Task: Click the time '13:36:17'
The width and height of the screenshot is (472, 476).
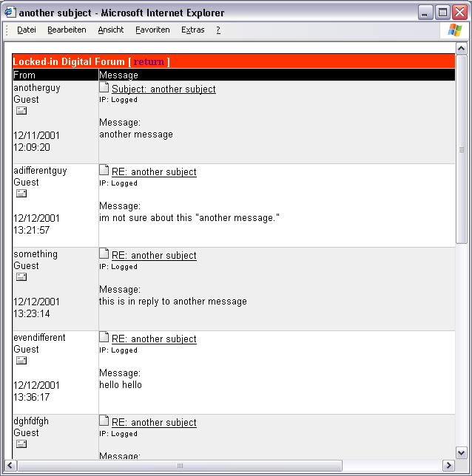Action: click(32, 397)
